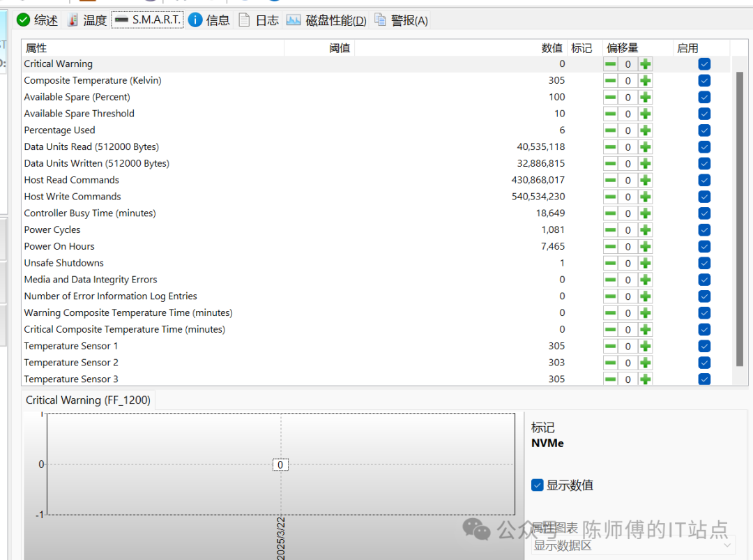Click plus icon on Power On Hours row
Viewport: 753px width, 560px height.
tap(646, 247)
